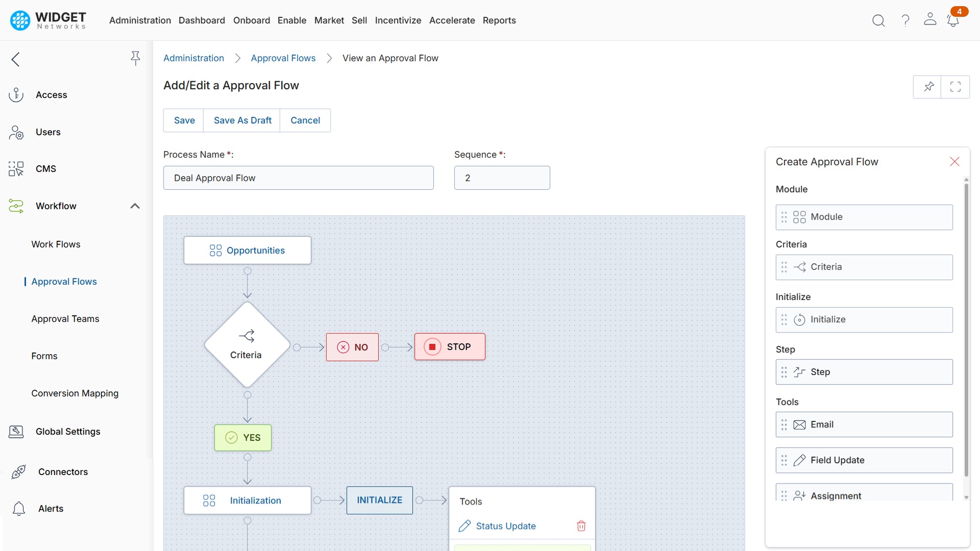The width and height of the screenshot is (980, 551).
Task: Pin the Create Approval Flow panel
Action: (x=928, y=87)
